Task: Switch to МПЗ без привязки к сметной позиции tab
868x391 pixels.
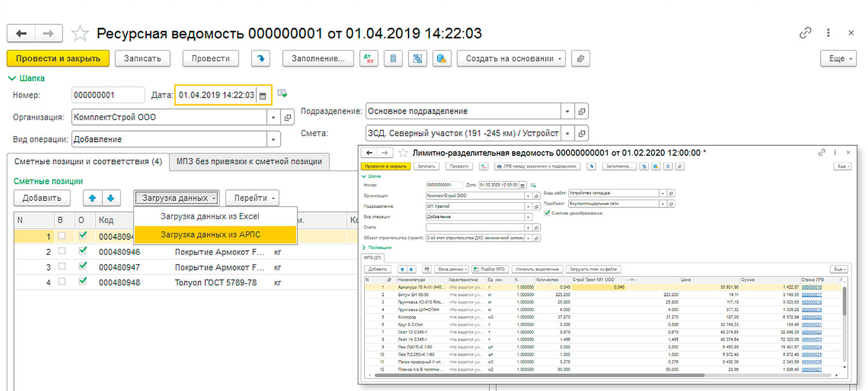Action: [x=250, y=162]
